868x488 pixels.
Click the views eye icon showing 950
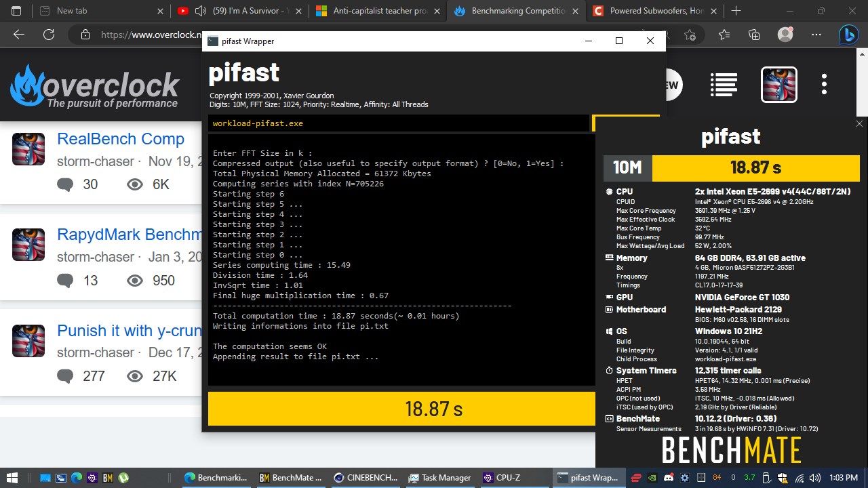135,281
